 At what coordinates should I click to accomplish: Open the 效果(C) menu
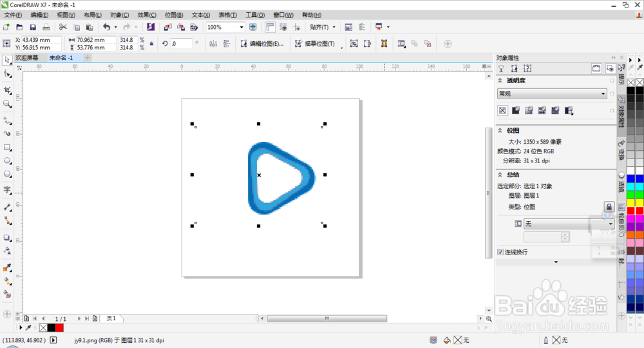pyautogui.click(x=147, y=15)
